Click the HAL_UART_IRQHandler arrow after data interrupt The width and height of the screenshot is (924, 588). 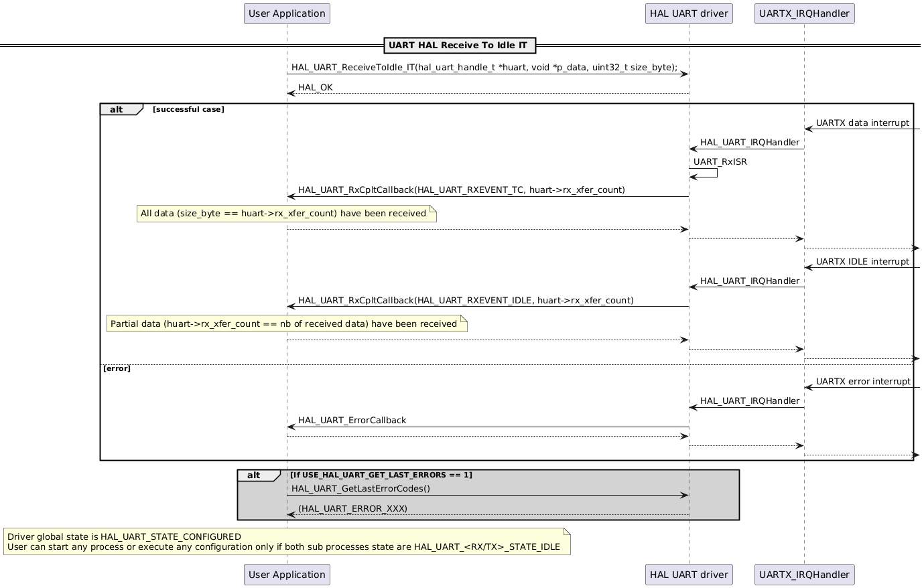747,149
